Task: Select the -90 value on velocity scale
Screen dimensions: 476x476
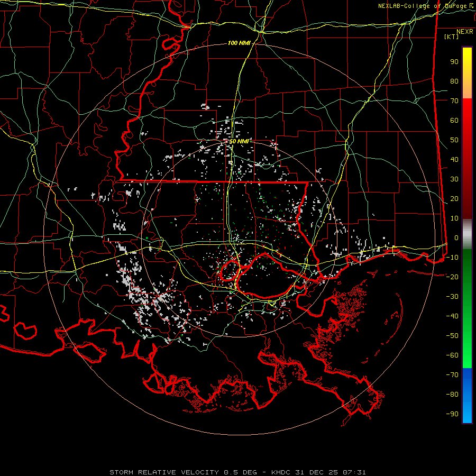Action: pos(452,414)
